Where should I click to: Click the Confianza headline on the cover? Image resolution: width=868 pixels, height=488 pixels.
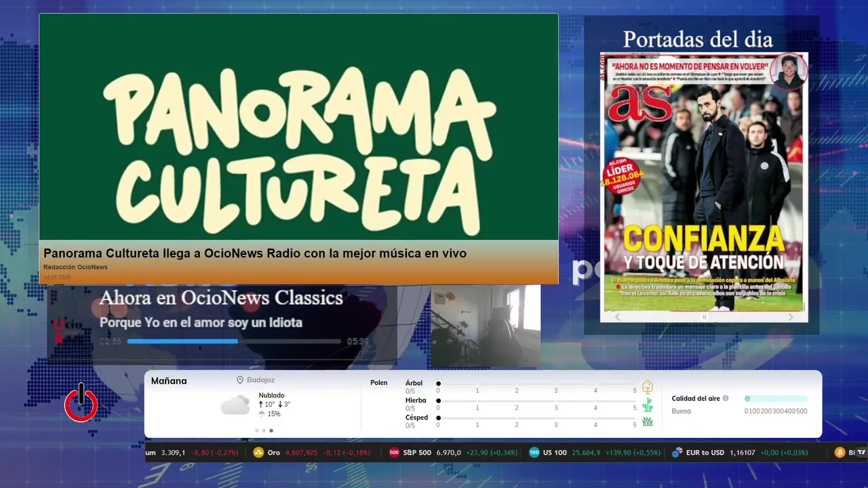[x=704, y=239]
